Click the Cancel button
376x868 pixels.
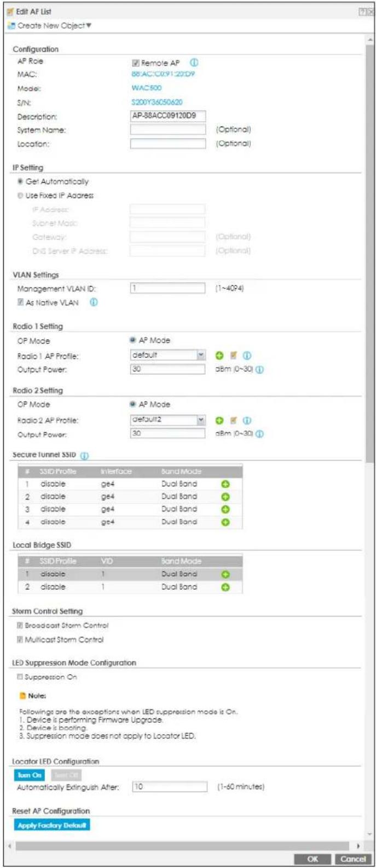pyautogui.click(x=353, y=859)
